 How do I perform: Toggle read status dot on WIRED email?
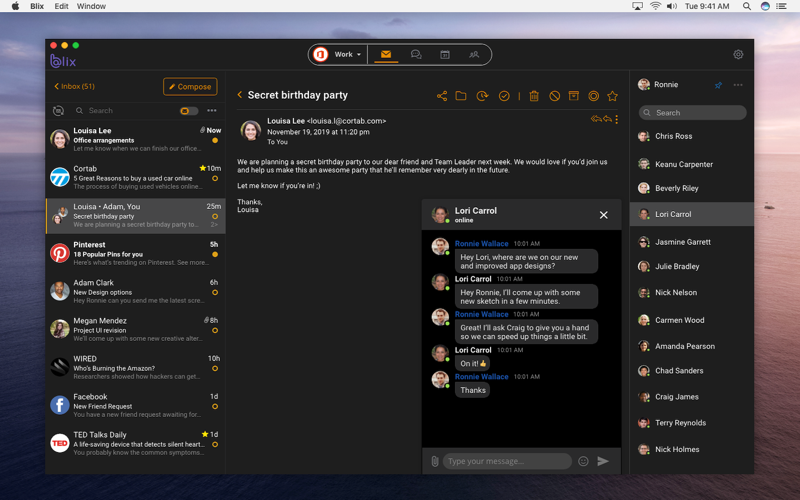click(x=215, y=368)
